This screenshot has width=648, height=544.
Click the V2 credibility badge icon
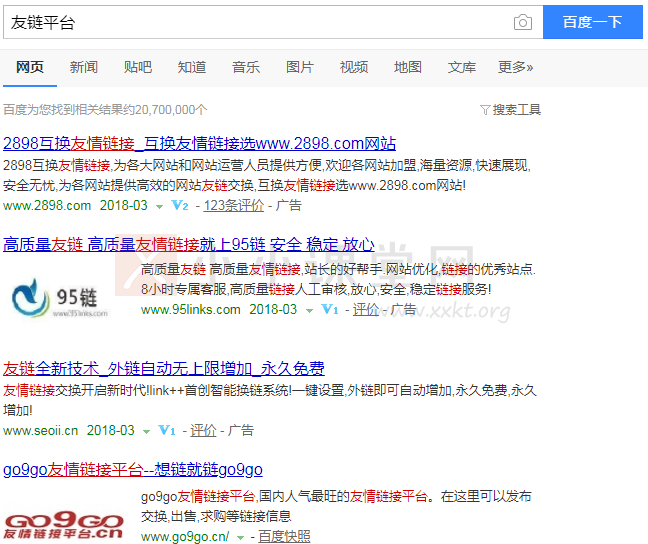180,205
